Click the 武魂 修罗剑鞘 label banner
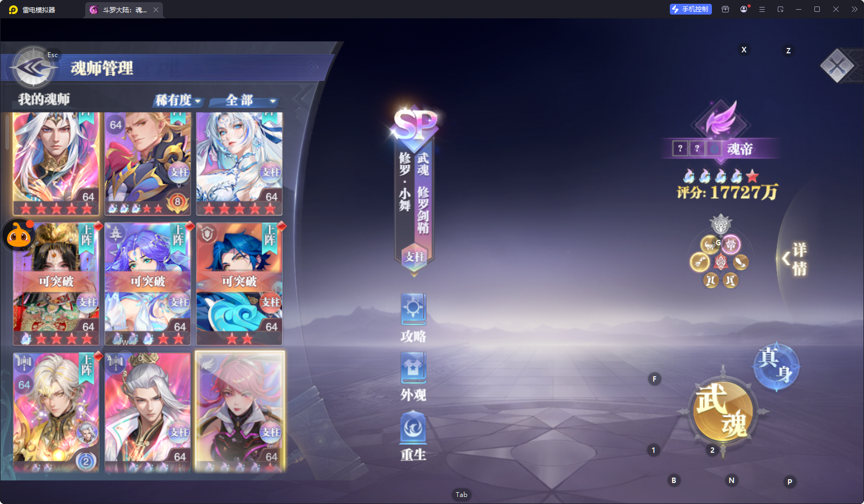The width and height of the screenshot is (864, 504). [423, 193]
